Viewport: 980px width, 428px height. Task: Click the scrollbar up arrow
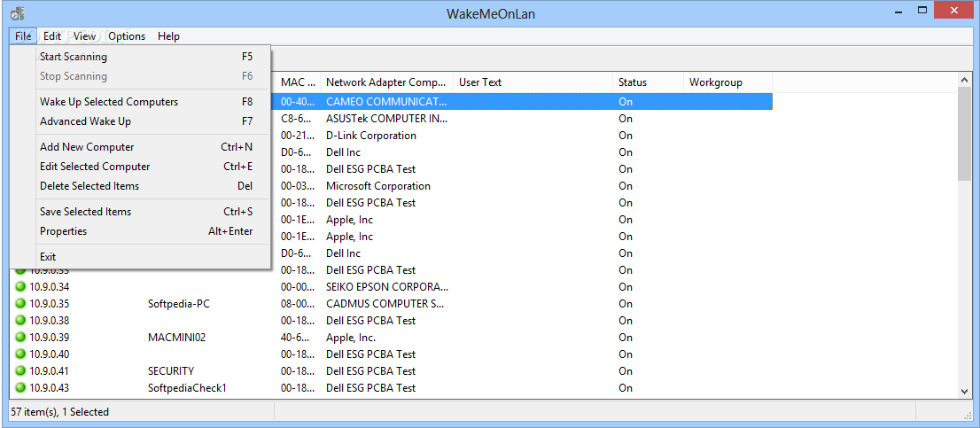tap(964, 79)
